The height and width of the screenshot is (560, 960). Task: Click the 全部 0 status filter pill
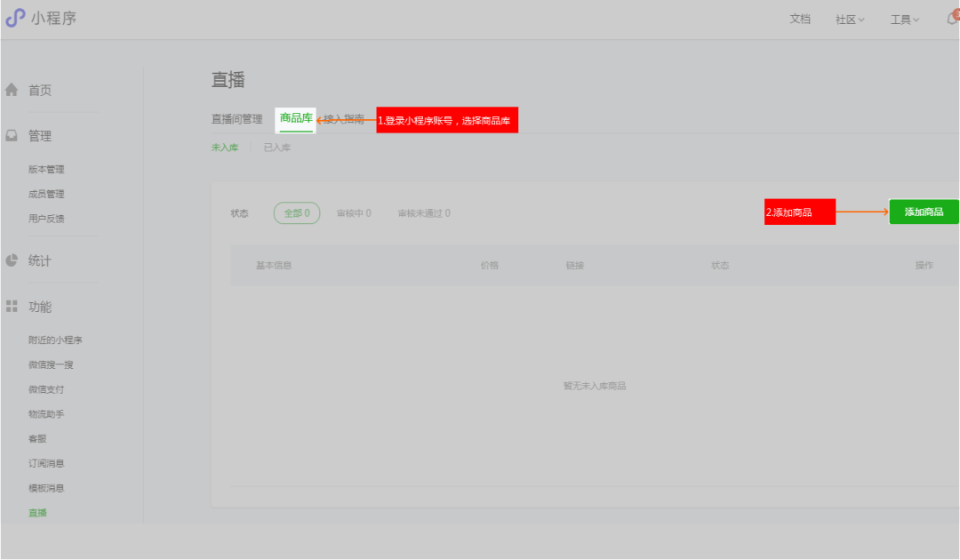tap(296, 212)
